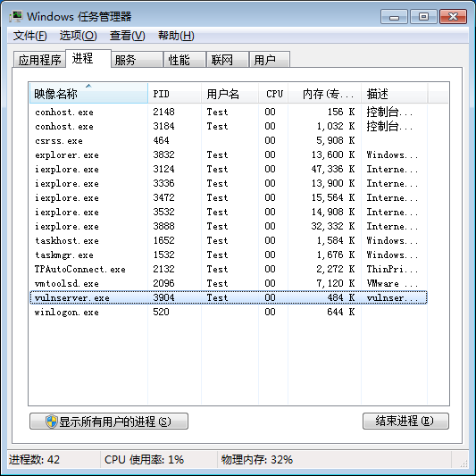This screenshot has height=476, width=476.
Task: Open the 帮助(H) menu
Action: [x=176, y=36]
